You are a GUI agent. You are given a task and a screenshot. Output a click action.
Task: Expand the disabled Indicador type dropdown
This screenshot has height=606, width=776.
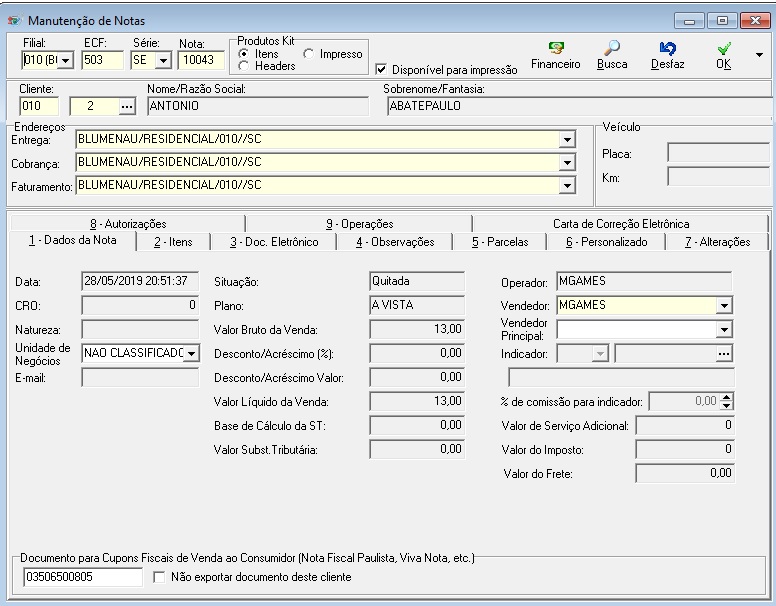(x=600, y=354)
